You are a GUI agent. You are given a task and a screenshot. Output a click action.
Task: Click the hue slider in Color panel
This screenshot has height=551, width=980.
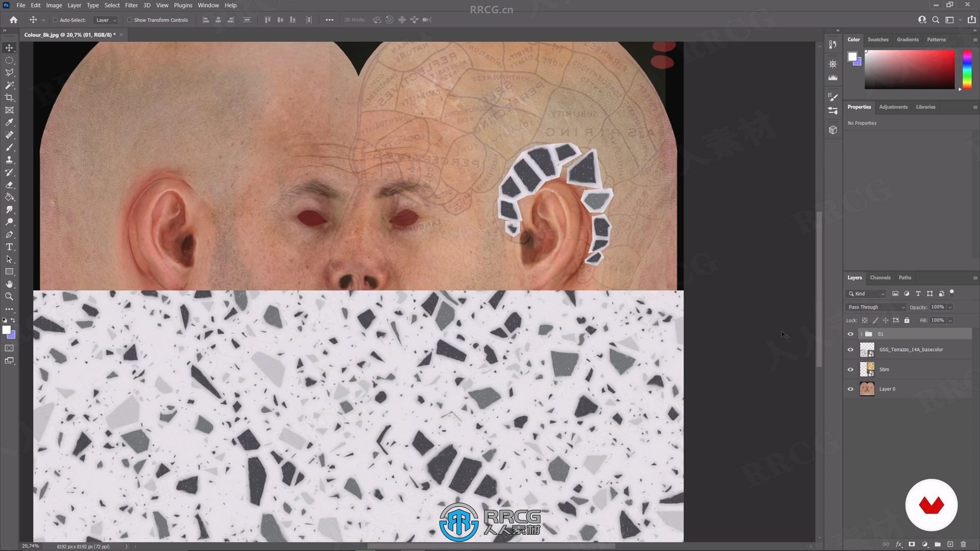[x=967, y=69]
